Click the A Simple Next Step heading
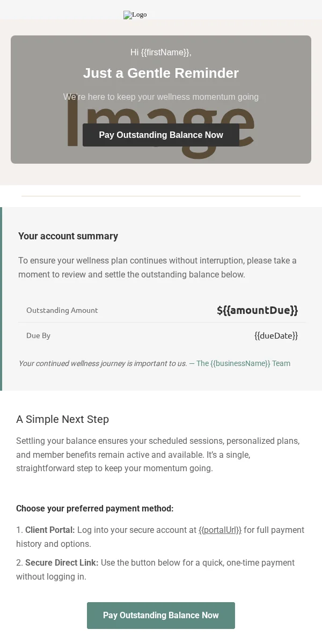This screenshot has width=322, height=644. [x=62, y=419]
